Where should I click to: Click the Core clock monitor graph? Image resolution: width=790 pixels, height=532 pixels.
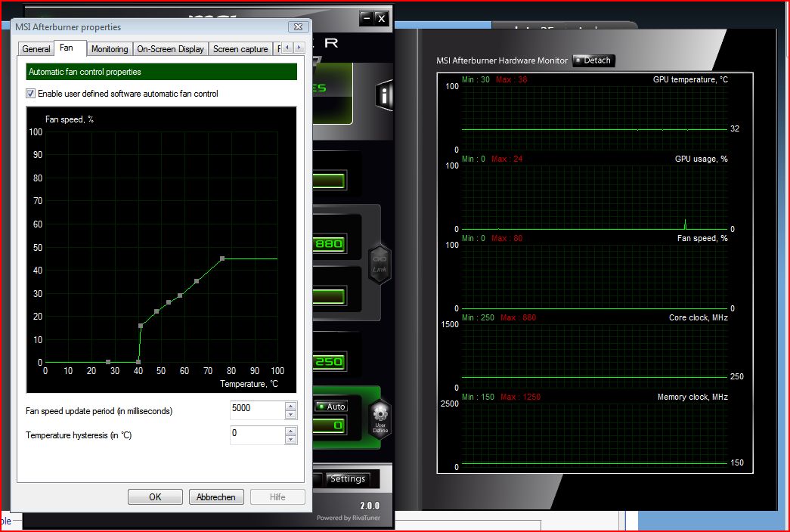pyautogui.click(x=594, y=355)
